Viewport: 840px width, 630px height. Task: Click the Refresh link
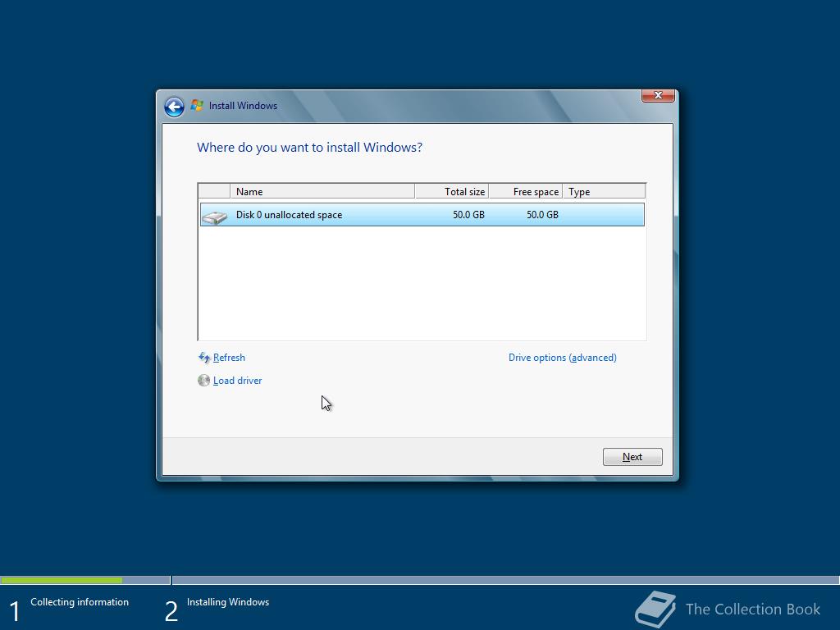tap(229, 358)
